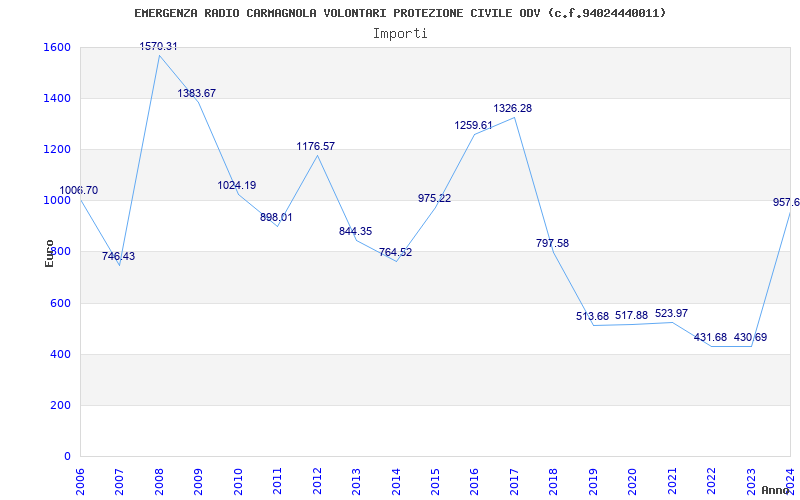
Task: Click the 975.22 value label
Action: point(434,198)
